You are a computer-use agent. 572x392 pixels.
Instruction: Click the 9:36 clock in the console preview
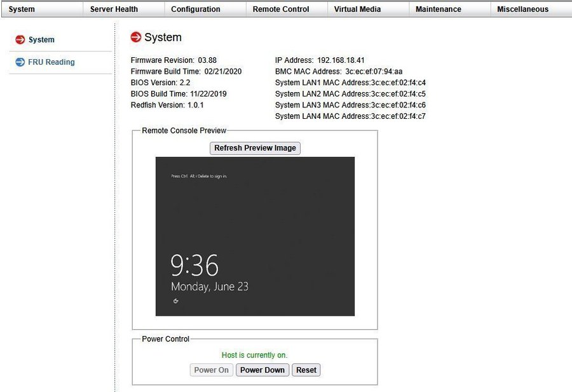(194, 265)
